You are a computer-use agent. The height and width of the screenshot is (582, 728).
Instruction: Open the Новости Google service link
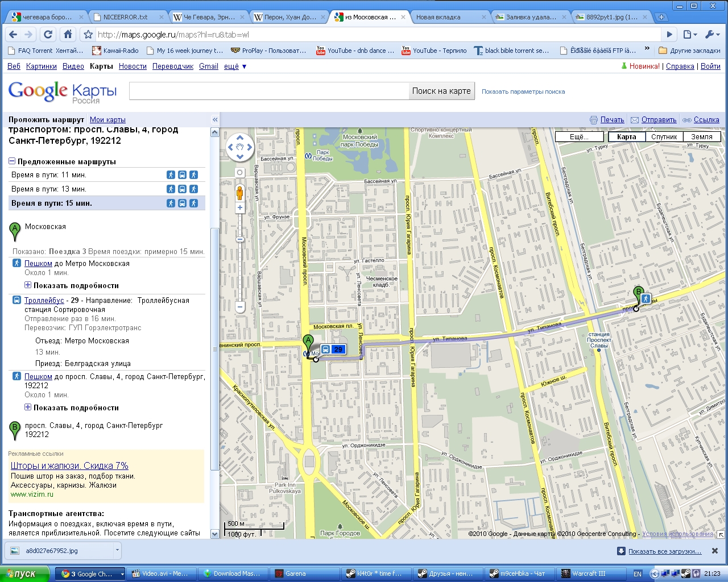(133, 66)
